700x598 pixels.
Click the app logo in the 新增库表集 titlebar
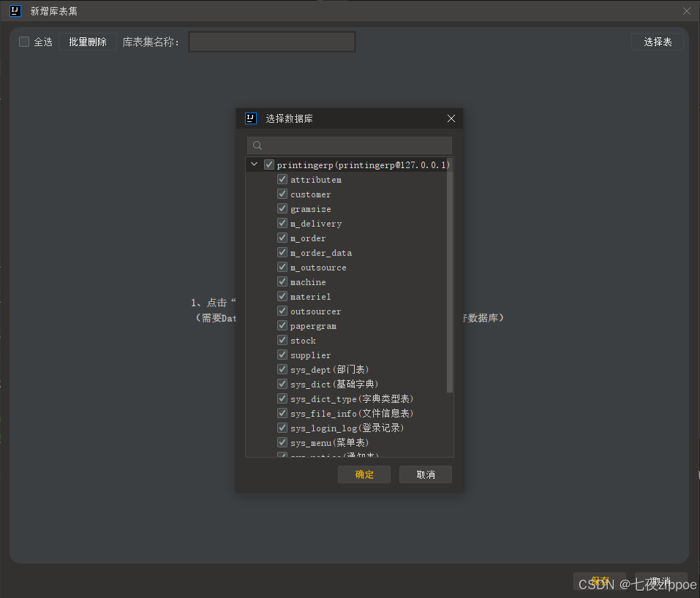15,11
